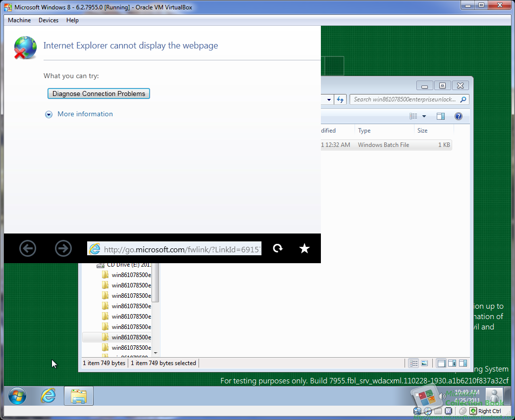The width and height of the screenshot is (515, 420).
Task: Select CD Drive (E:) tree item
Action: [x=124, y=265]
